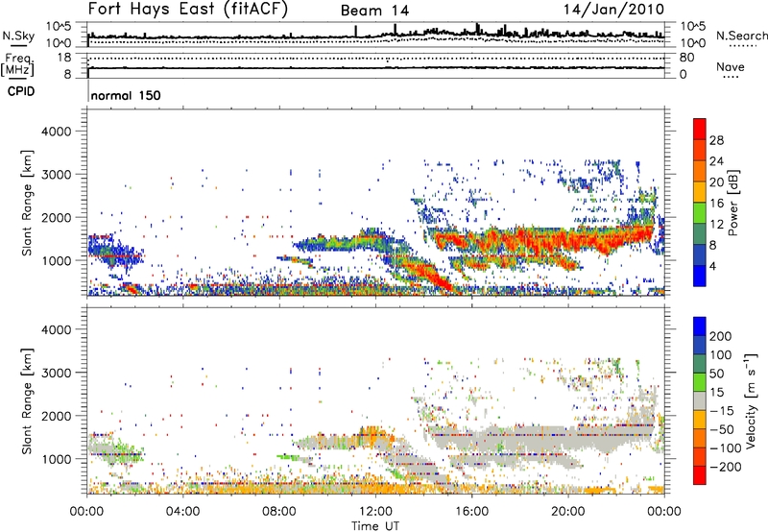Click the "04:00" time tick label

point(183,512)
